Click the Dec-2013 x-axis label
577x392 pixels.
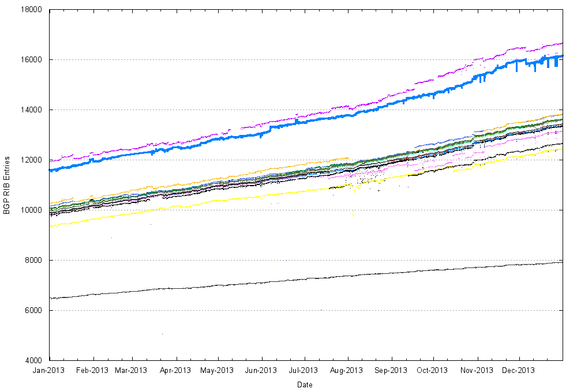(x=519, y=371)
